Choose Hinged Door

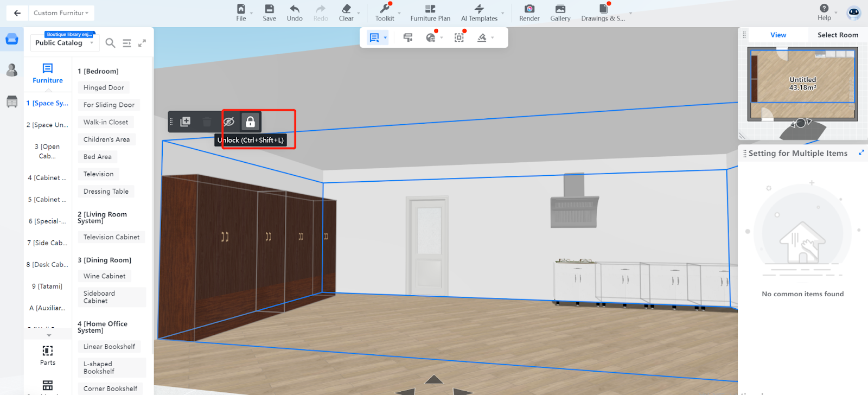click(104, 87)
